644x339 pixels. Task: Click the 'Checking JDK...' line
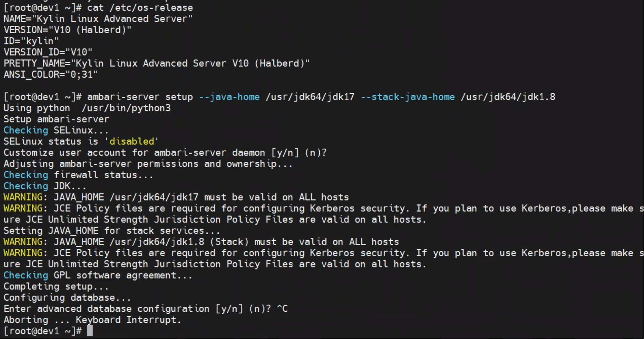point(45,186)
